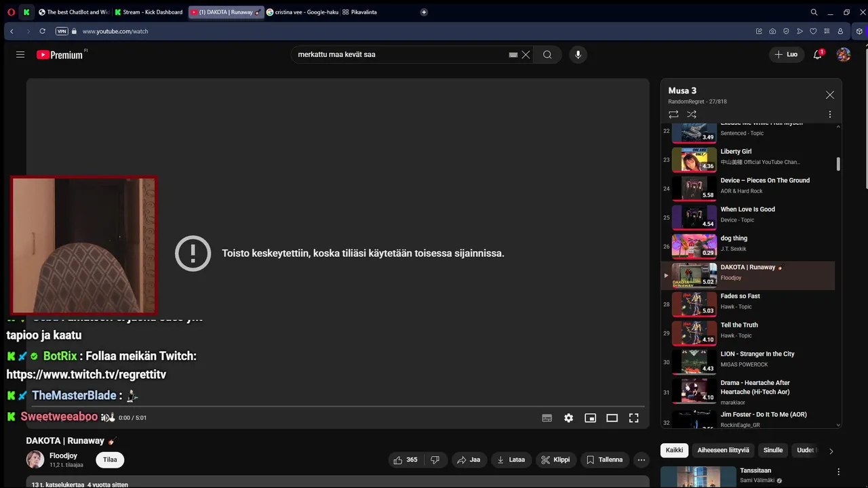Open player settings gear
Image resolution: width=868 pixels, height=488 pixels.
coord(569,418)
